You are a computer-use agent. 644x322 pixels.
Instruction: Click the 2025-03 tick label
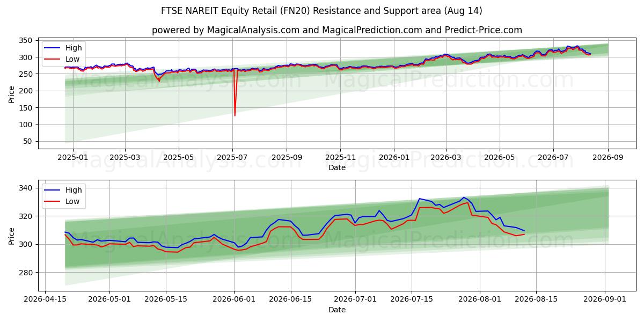(125, 158)
